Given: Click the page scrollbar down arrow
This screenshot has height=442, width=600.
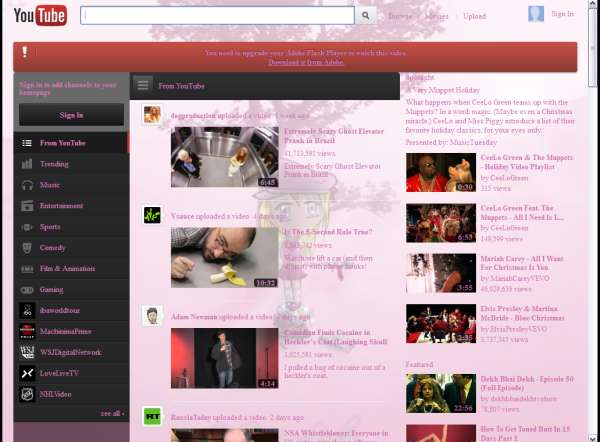Looking at the screenshot, I should pos(593,439).
